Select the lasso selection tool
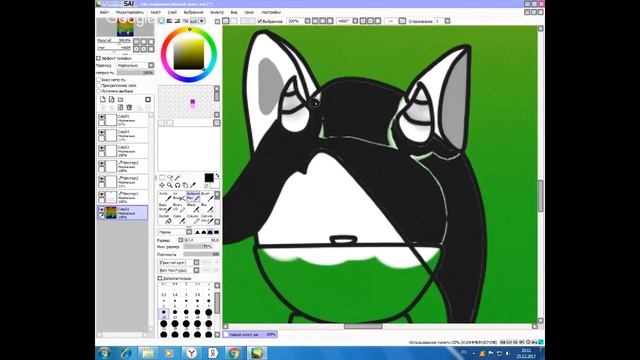This screenshot has height=360, width=640. pos(170,178)
